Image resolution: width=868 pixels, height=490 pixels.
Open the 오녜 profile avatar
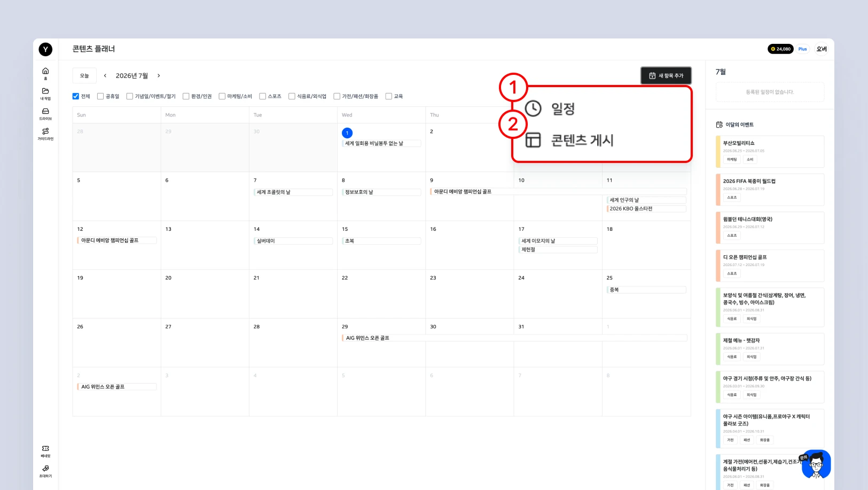(x=822, y=49)
